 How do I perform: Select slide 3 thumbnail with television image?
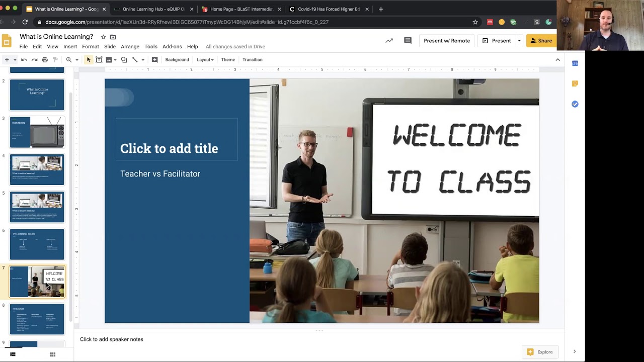[x=37, y=132]
